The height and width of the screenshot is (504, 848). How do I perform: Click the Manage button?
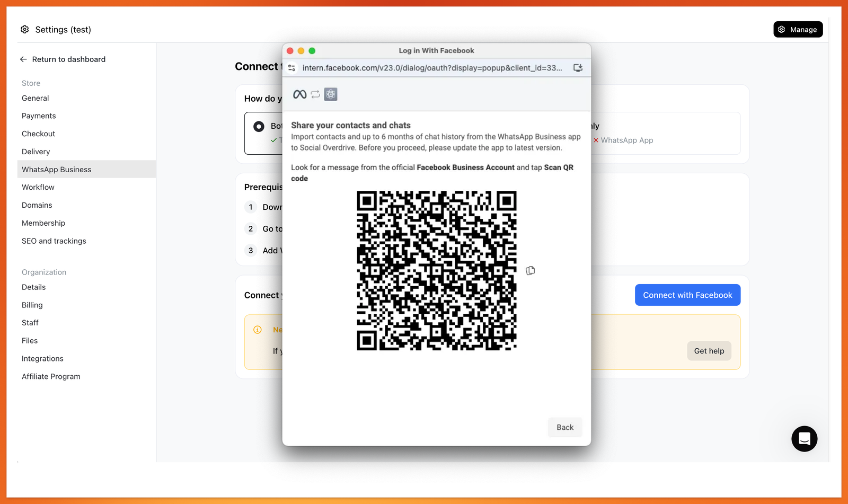[x=798, y=30]
